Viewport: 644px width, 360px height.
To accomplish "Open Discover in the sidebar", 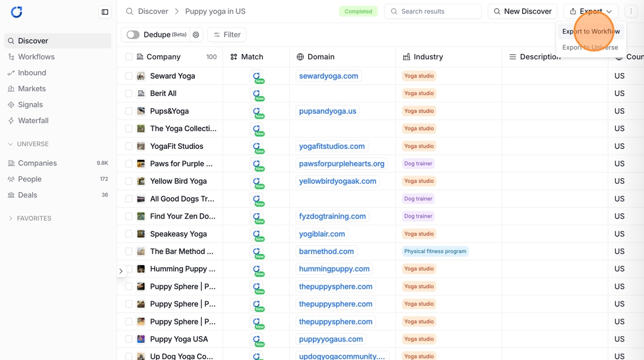I will 57,41.
